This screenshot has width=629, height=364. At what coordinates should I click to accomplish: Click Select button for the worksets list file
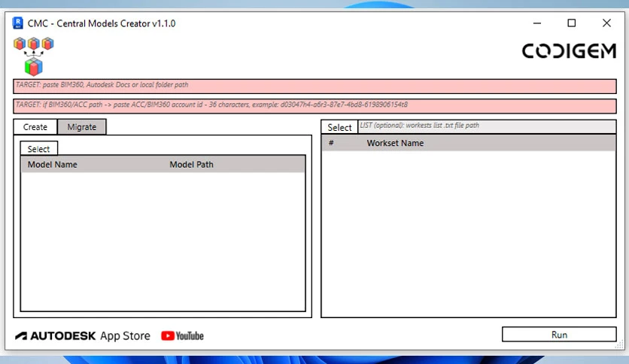(x=339, y=127)
